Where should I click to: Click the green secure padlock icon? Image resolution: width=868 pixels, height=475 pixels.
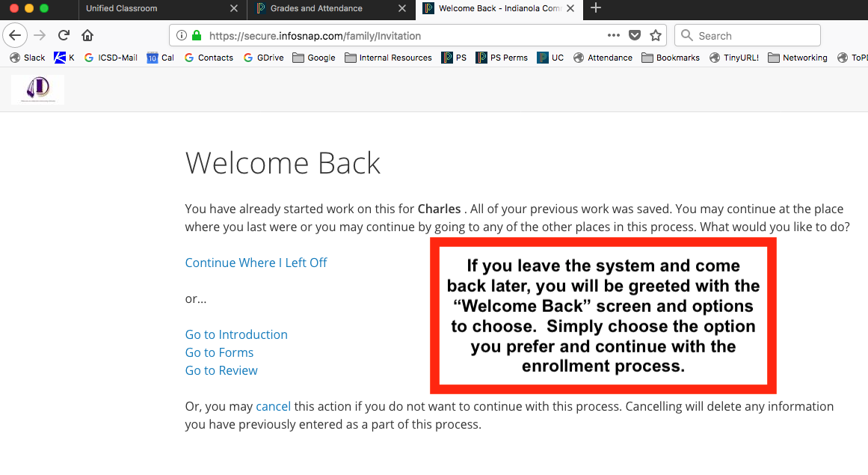(x=197, y=35)
